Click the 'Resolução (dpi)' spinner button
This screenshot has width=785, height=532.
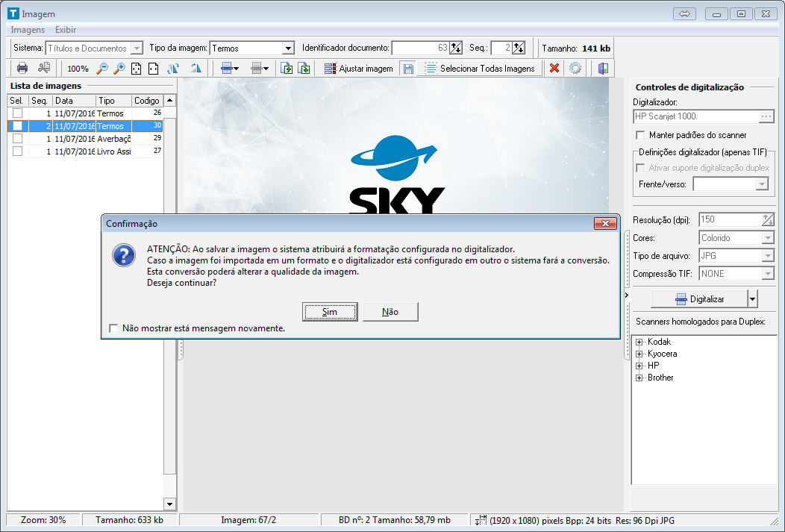tap(768, 219)
